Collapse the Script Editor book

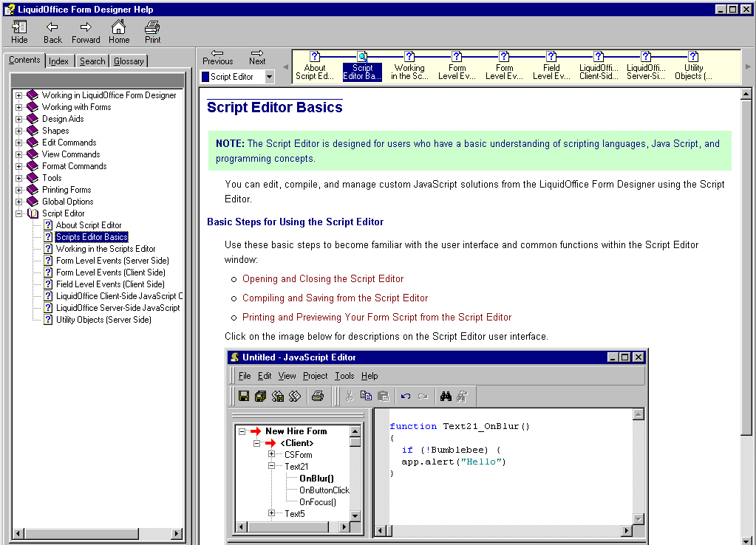coord(18,213)
